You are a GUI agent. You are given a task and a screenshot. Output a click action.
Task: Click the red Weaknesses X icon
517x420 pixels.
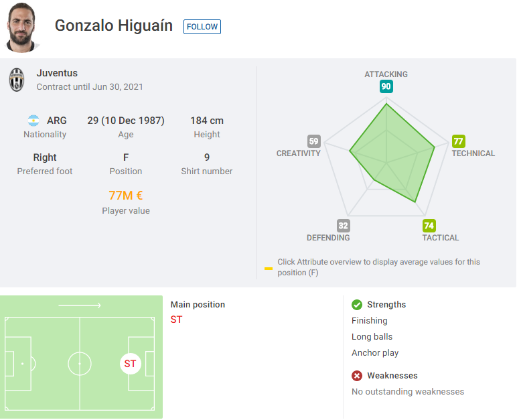point(357,376)
